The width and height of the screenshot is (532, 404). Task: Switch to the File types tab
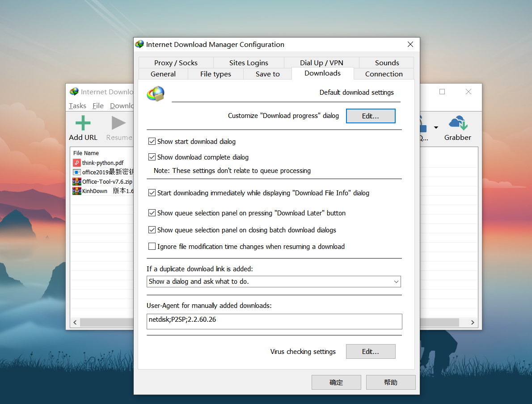point(215,74)
